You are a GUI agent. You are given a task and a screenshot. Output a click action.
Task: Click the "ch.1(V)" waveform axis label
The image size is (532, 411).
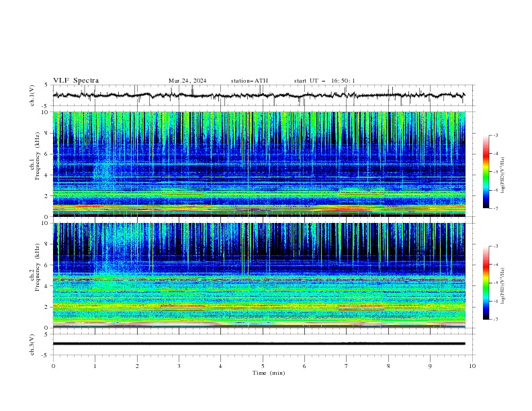pos(32,95)
